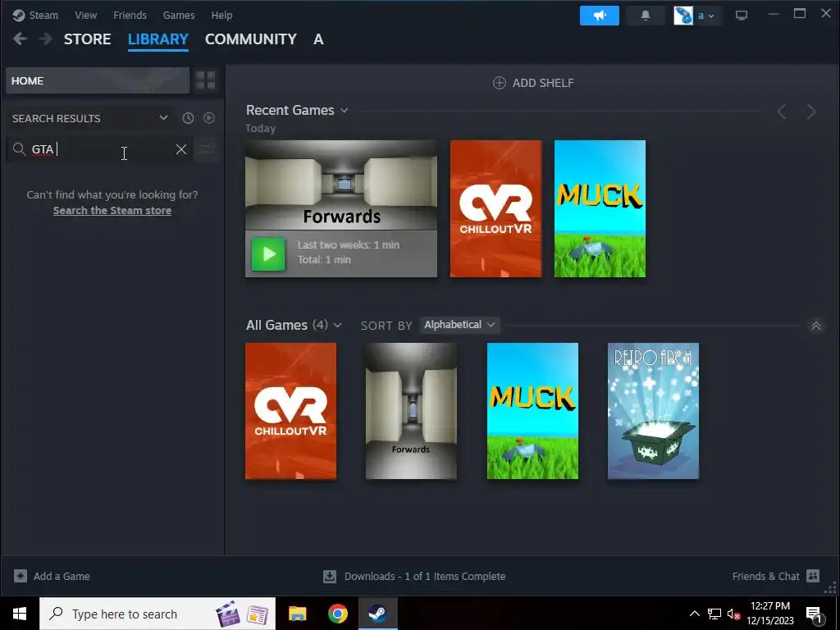Switch to the COMMUNITY tab
The height and width of the screenshot is (630, 840).
[x=251, y=39]
